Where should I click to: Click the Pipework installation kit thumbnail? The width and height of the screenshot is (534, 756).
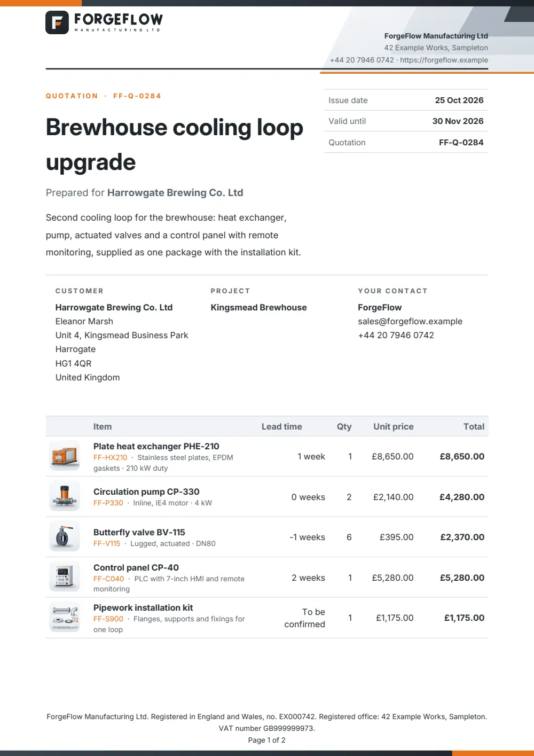65,617
